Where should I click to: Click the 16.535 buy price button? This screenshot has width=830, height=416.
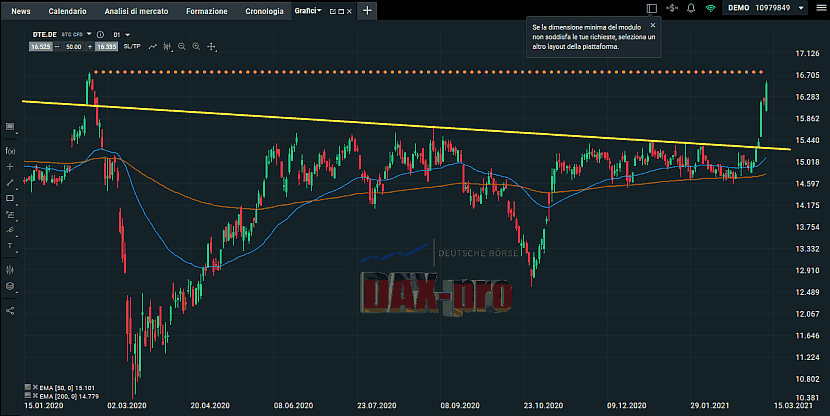point(106,47)
